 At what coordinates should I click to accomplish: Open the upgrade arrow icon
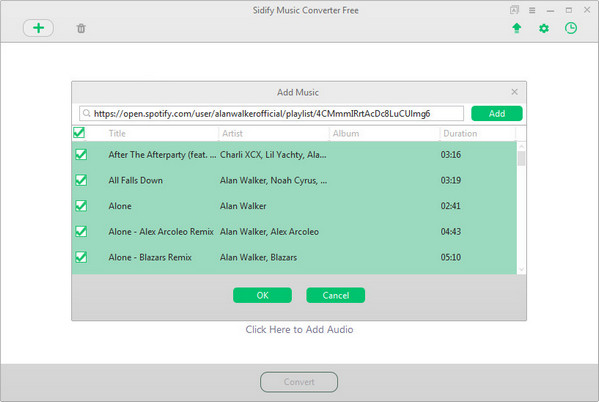pyautogui.click(x=516, y=28)
